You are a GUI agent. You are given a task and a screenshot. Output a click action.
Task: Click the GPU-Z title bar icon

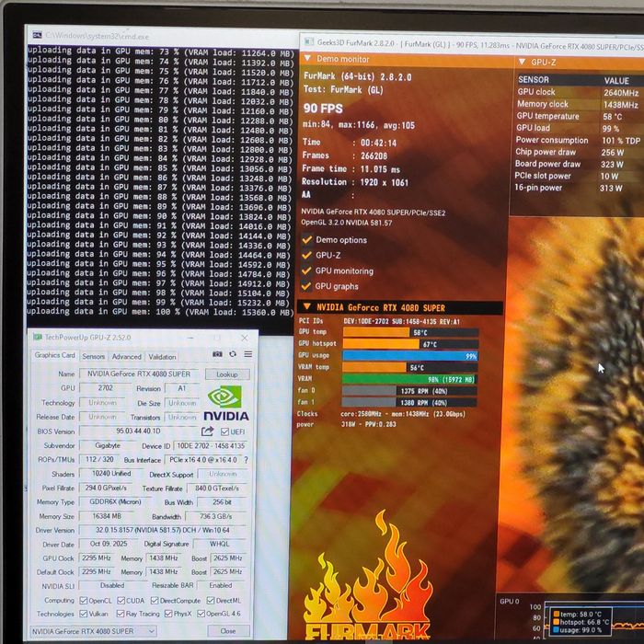38,338
